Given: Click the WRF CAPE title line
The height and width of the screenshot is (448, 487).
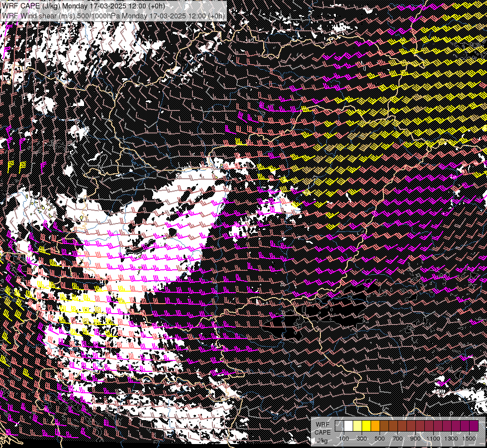Looking at the screenshot, I should 83,5.
